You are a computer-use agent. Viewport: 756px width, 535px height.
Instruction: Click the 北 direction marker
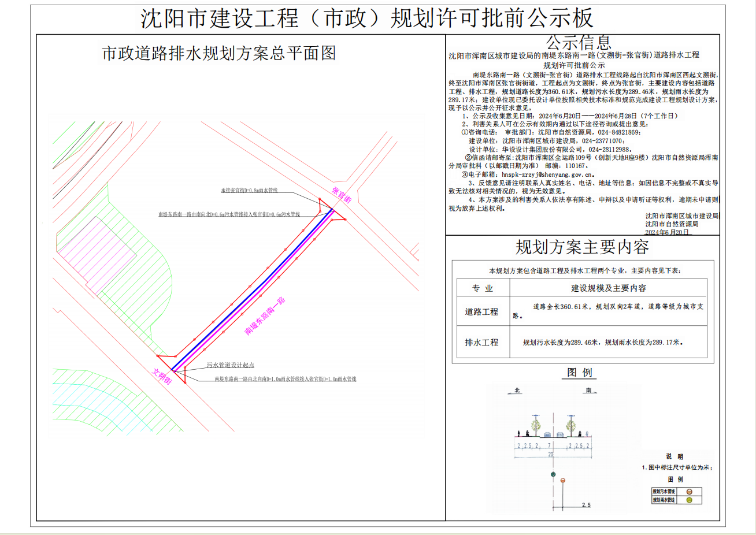tap(517, 391)
